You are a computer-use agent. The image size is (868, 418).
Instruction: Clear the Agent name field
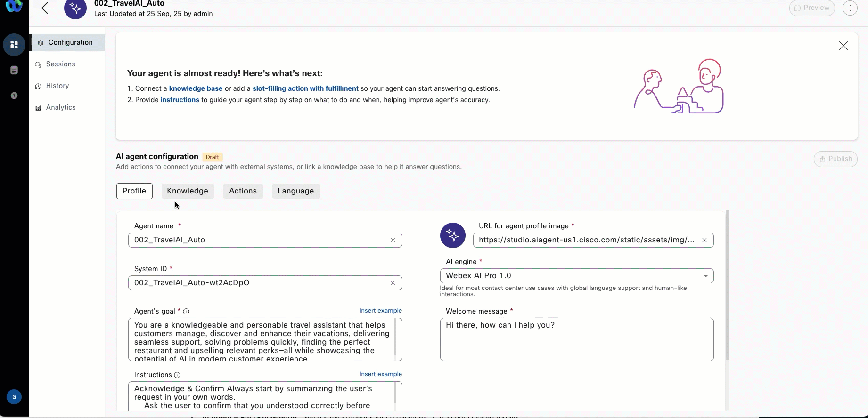[393, 240]
